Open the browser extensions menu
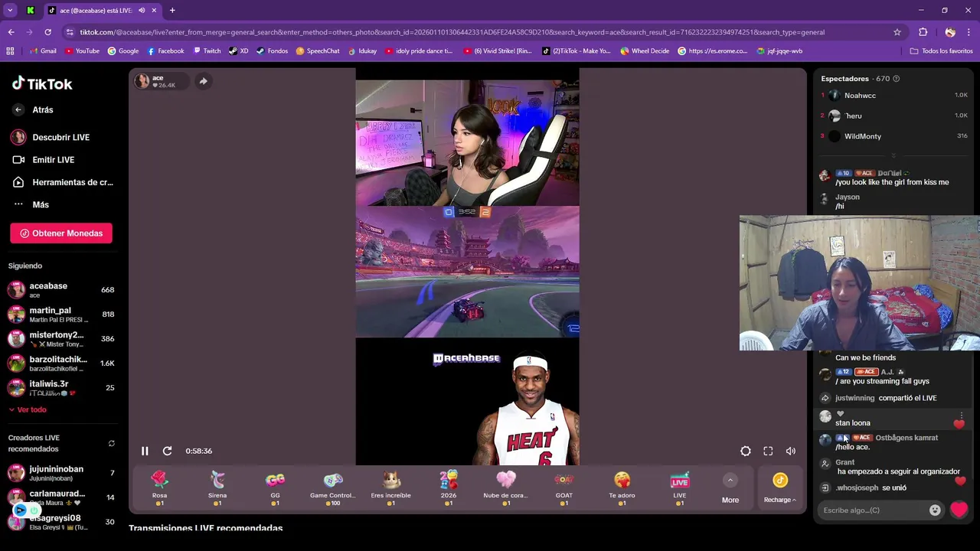Image resolution: width=980 pixels, height=551 pixels. [923, 32]
